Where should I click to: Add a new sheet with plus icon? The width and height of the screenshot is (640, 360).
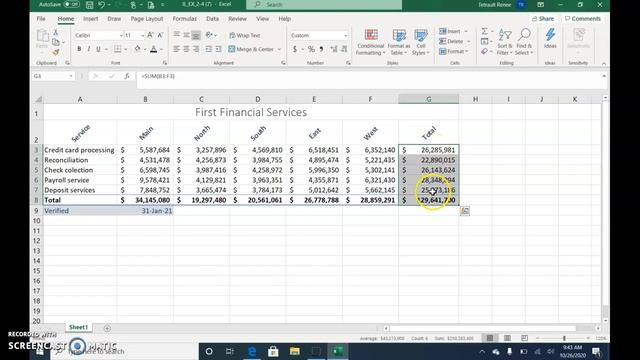[x=107, y=328]
